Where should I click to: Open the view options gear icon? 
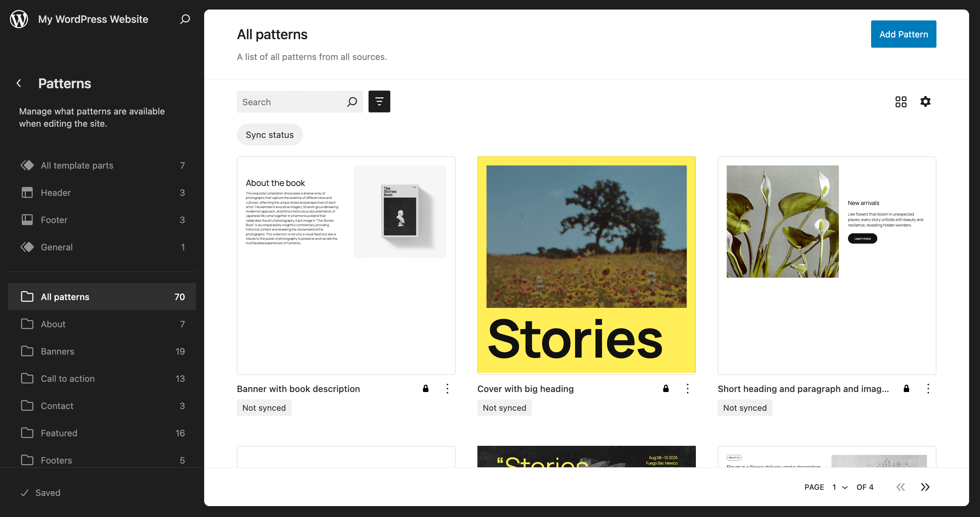(x=925, y=101)
